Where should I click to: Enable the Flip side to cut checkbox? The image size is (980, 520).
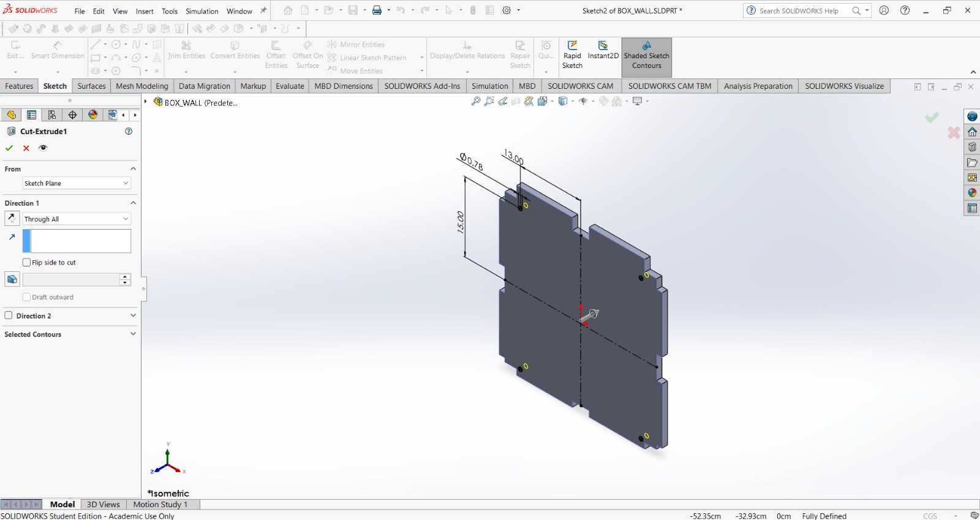click(x=26, y=262)
